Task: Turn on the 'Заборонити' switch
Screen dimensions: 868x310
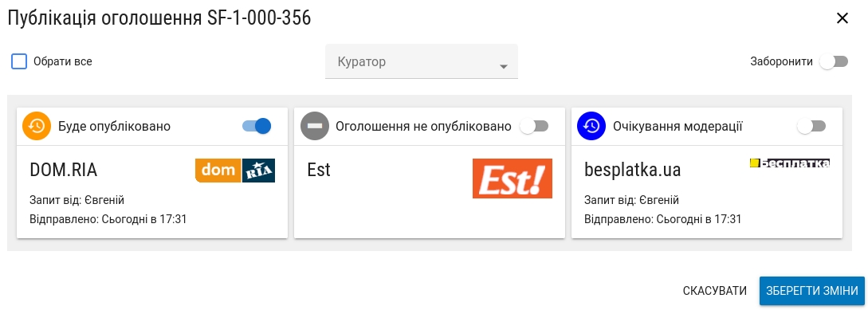Action: [x=834, y=61]
